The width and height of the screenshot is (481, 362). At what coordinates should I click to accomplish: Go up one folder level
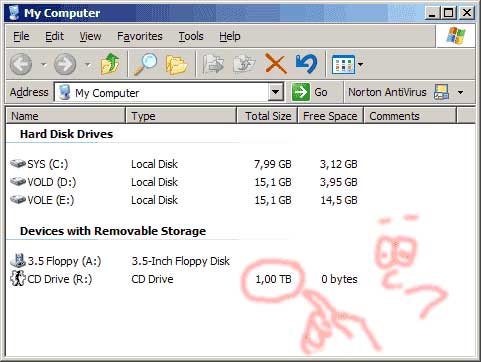110,64
